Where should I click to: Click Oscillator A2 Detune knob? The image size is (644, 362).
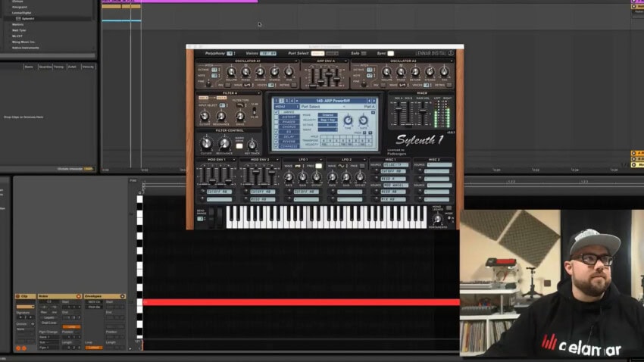coord(415,72)
